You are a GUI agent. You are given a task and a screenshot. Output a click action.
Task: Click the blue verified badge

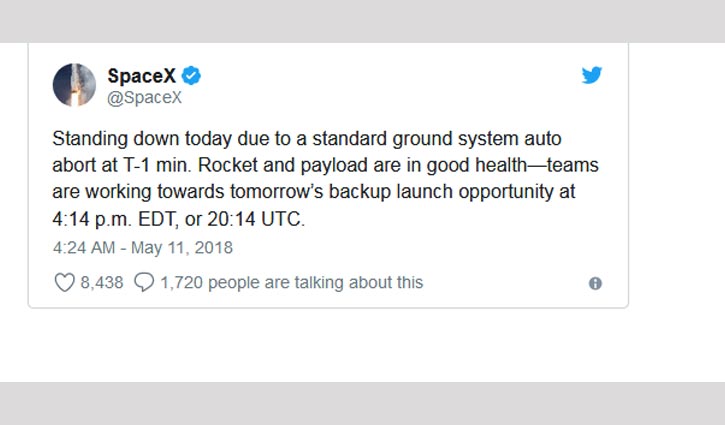[191, 76]
